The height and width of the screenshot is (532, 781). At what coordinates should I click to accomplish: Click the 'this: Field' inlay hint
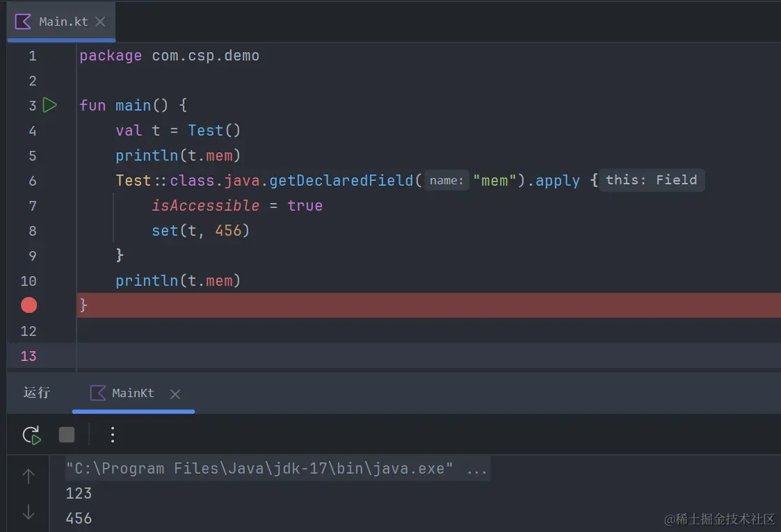point(652,180)
